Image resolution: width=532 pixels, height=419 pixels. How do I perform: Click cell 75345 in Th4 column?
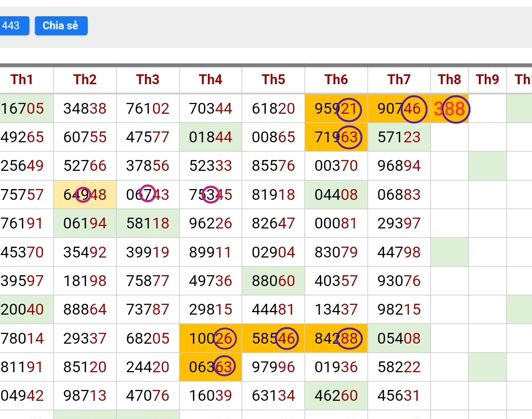click(210, 194)
